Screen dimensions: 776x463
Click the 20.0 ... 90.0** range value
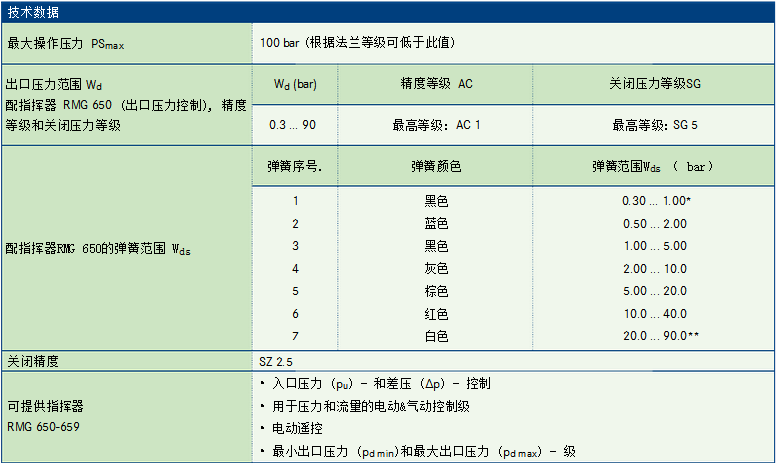(661, 336)
